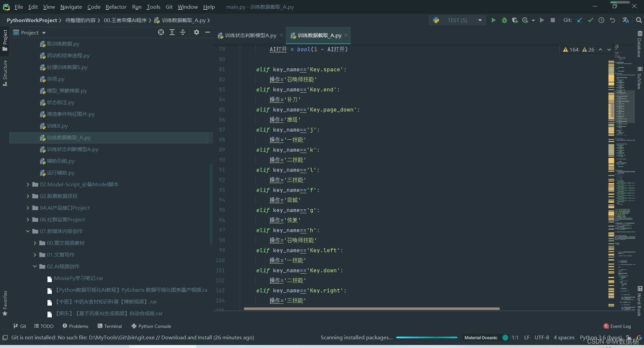Open the Structure tool window

point(5,73)
